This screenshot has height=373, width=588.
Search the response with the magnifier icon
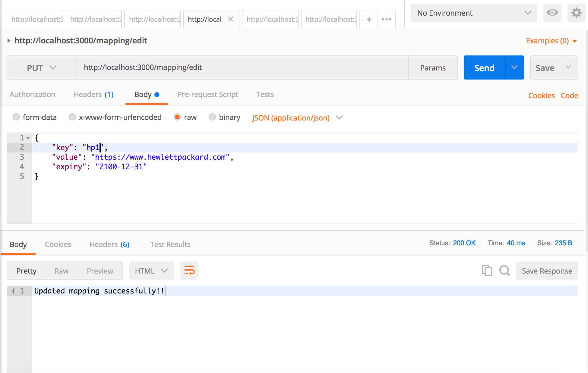[504, 271]
